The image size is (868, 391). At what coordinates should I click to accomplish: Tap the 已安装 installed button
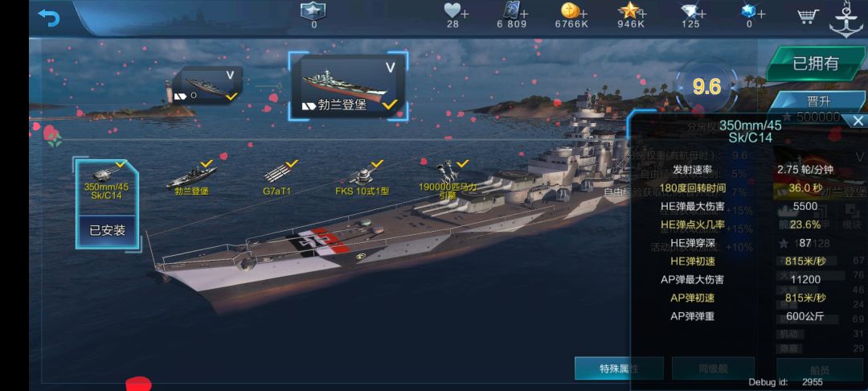(x=107, y=230)
